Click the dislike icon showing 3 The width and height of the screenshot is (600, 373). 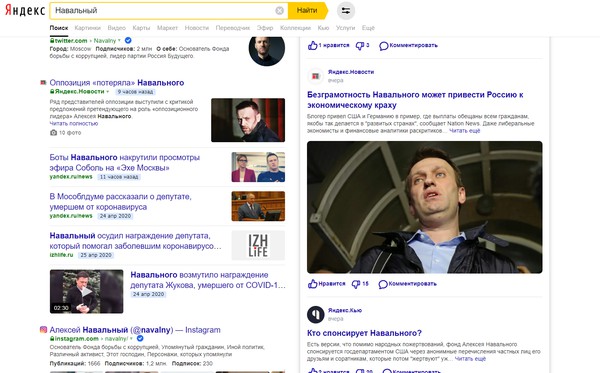pos(362,46)
